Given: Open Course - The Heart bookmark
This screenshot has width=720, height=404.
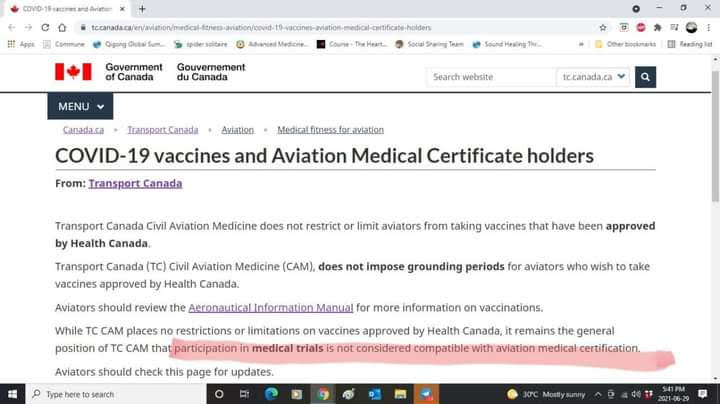Looking at the screenshot, I should (352, 44).
